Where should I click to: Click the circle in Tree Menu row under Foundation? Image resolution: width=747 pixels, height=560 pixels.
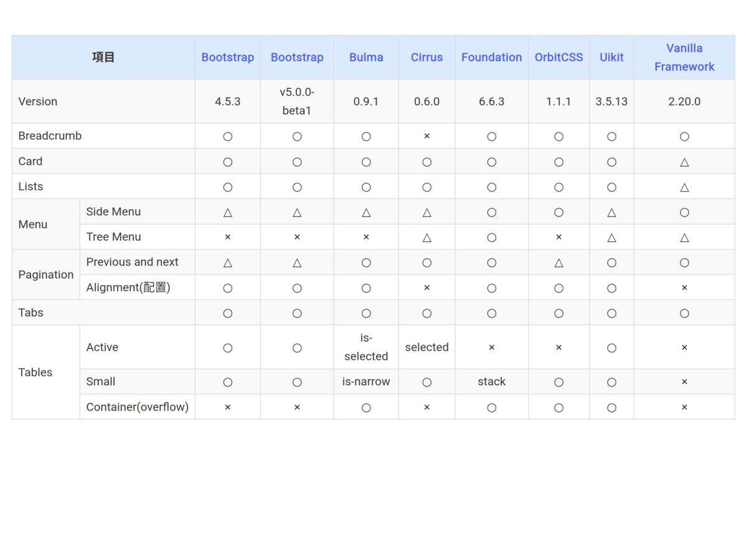coord(492,238)
